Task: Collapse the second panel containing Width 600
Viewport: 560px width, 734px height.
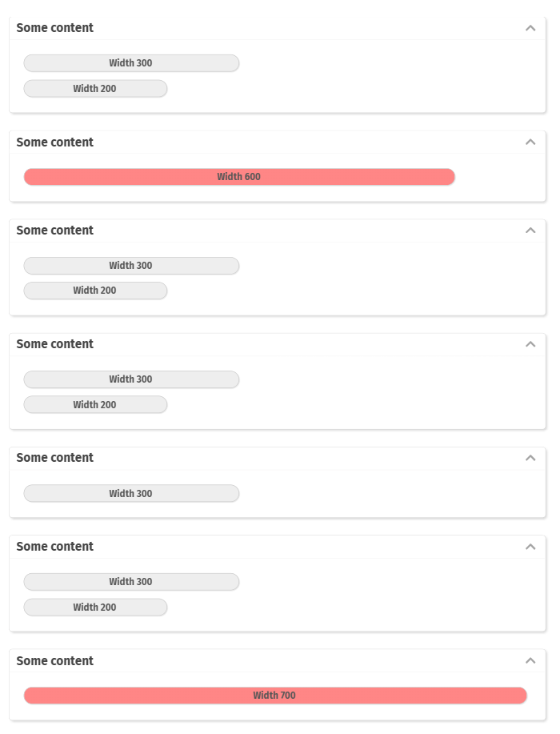Action: coord(530,142)
